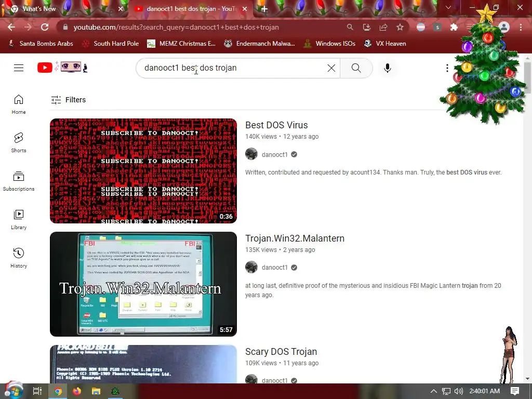Click page vertical scrollbar thumb
This screenshot has width=532, height=399.
click(x=527, y=78)
